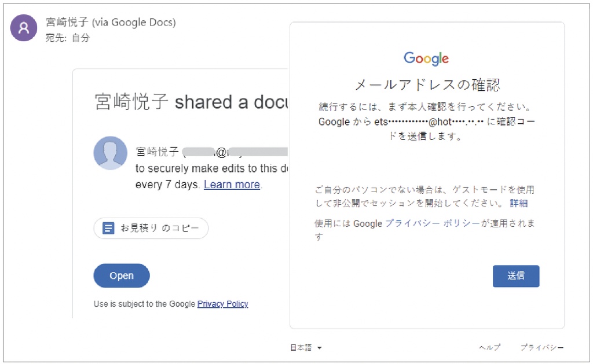Click the 送信 button
This screenshot has height=364, width=593.
(516, 276)
